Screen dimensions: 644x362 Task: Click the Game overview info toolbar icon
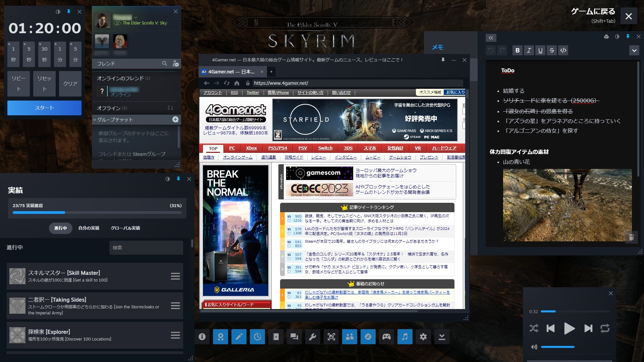[x=202, y=337]
